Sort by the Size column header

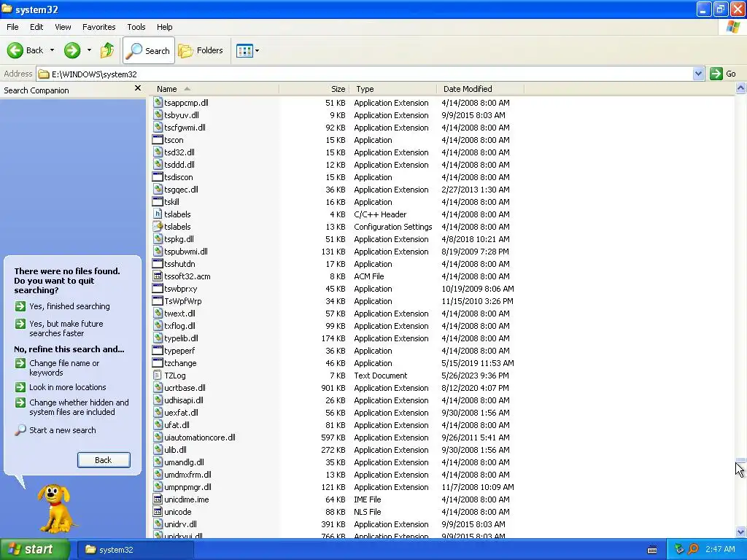tap(314, 89)
